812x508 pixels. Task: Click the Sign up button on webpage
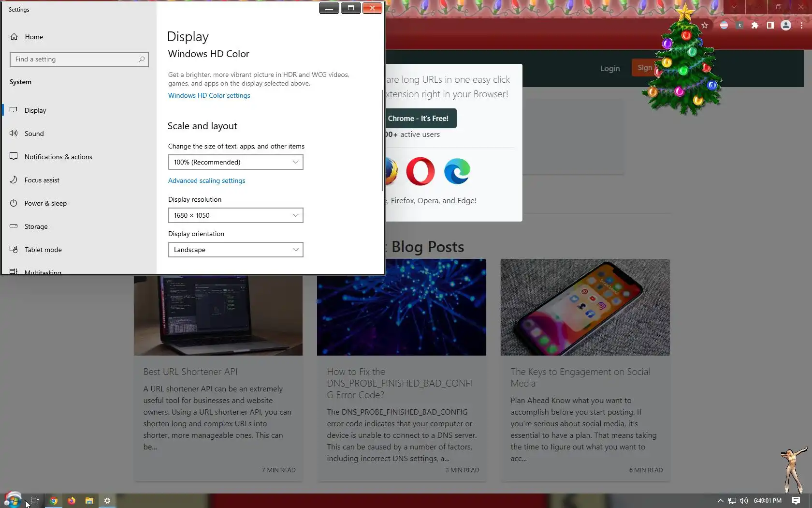pos(645,68)
